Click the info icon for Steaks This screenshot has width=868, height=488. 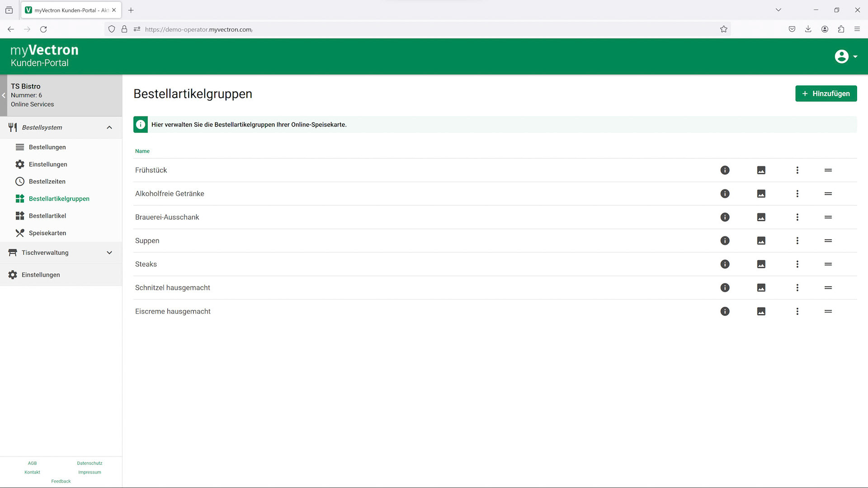pos(725,264)
